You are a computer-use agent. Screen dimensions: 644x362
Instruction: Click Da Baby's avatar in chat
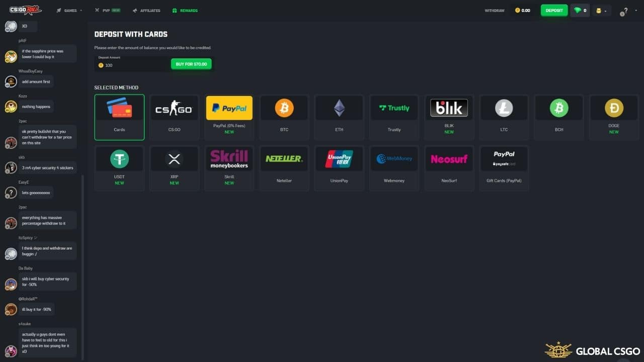pyautogui.click(x=11, y=284)
